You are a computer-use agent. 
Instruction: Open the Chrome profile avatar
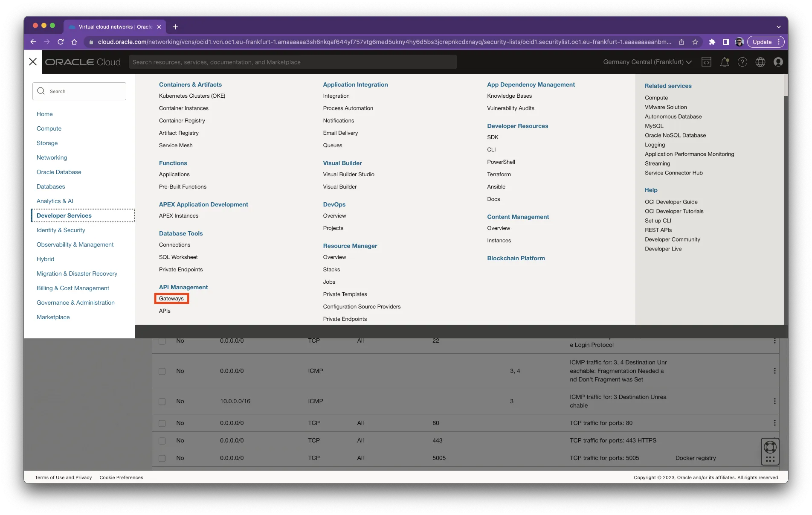pos(739,42)
